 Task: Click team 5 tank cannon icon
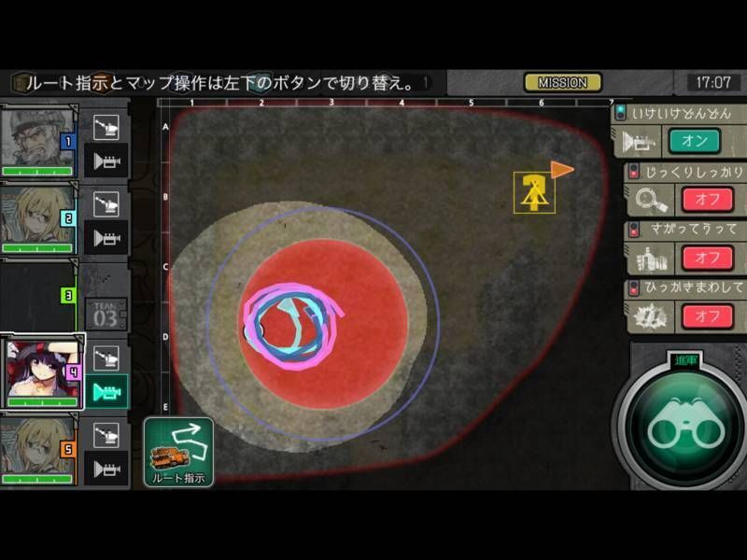click(x=106, y=435)
